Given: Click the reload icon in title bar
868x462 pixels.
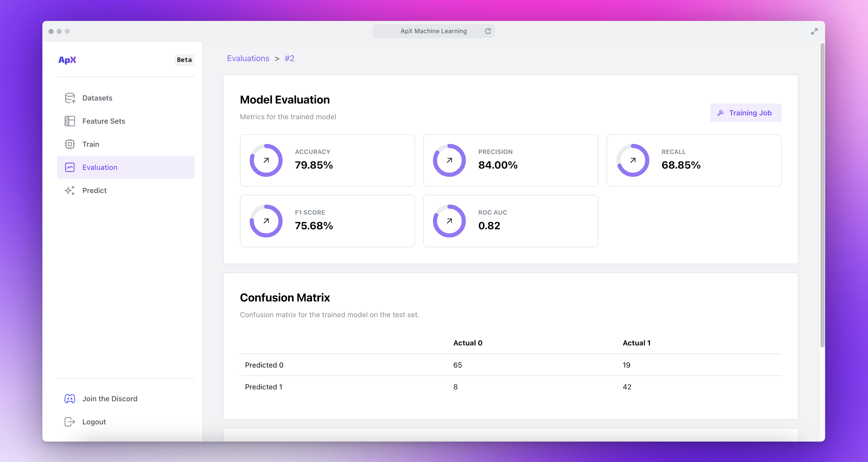Looking at the screenshot, I should 488,31.
